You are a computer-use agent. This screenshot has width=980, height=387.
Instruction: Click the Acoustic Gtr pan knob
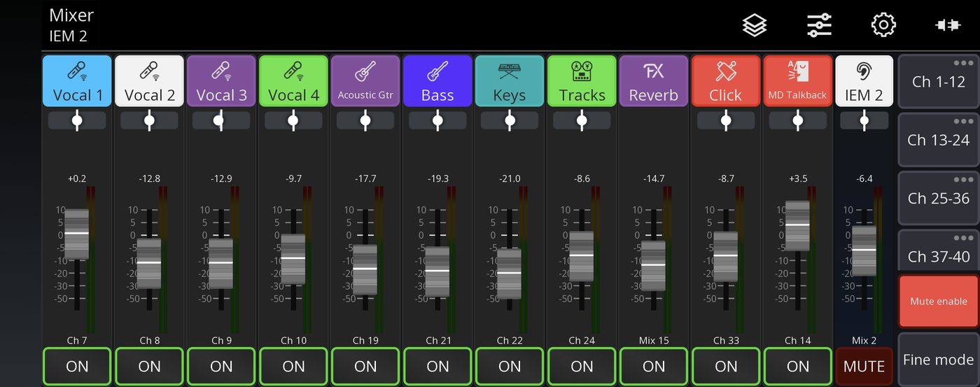pos(365,120)
